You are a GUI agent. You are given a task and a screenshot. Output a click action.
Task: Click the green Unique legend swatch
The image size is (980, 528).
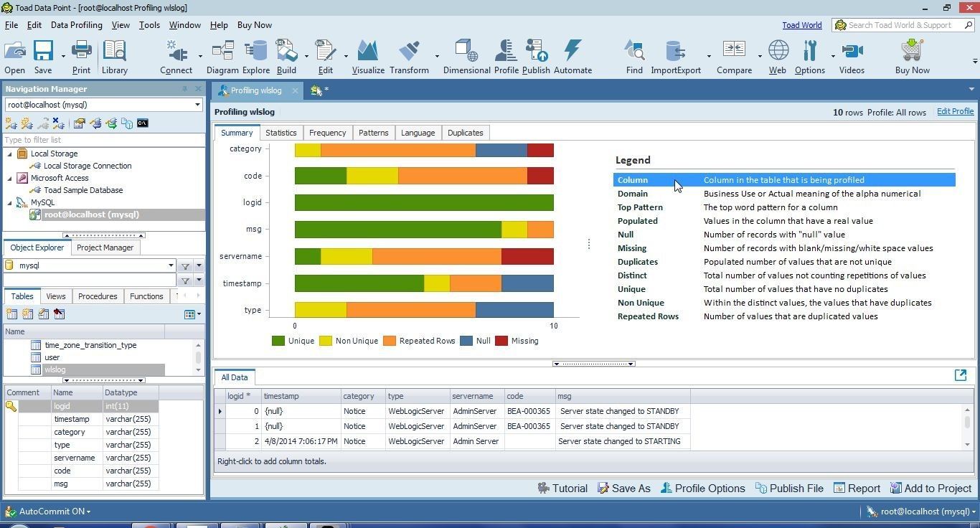pos(278,341)
